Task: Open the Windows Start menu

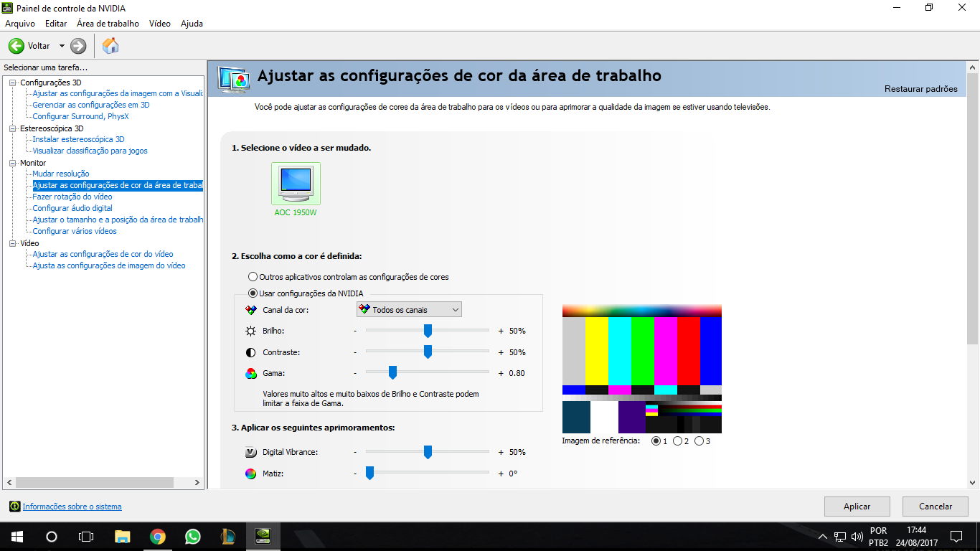Action: coord(17,537)
